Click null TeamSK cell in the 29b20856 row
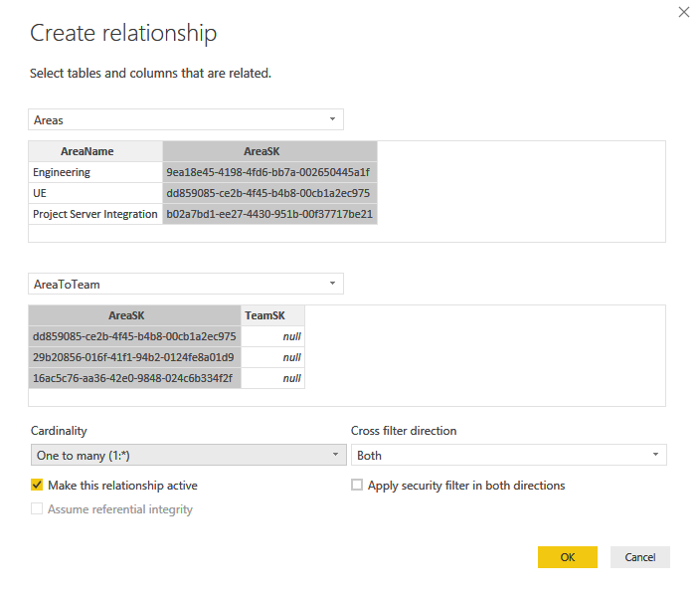 [x=272, y=357]
